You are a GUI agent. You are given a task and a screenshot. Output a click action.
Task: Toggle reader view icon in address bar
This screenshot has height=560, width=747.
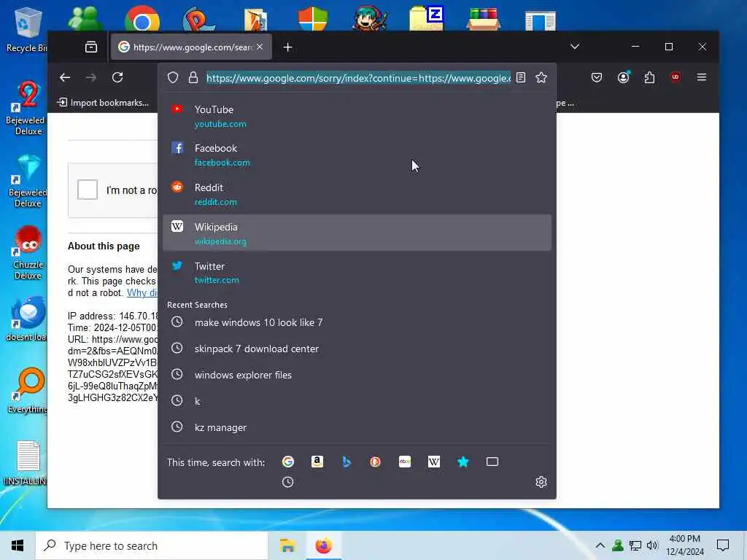pyautogui.click(x=521, y=77)
